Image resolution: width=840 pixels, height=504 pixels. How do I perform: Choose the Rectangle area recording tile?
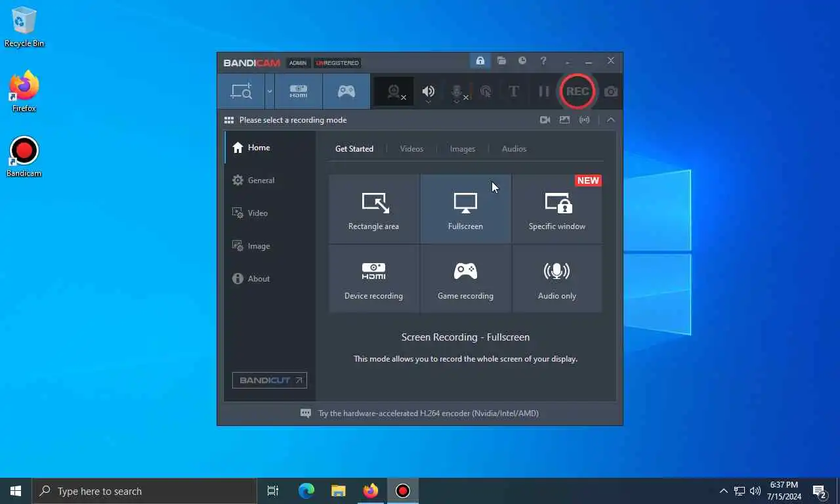[x=374, y=209]
